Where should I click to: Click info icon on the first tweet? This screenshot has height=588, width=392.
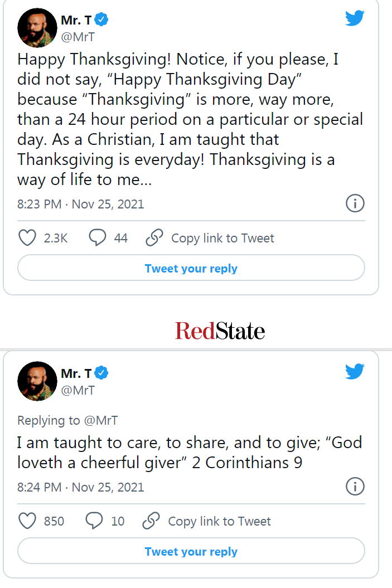[355, 204]
